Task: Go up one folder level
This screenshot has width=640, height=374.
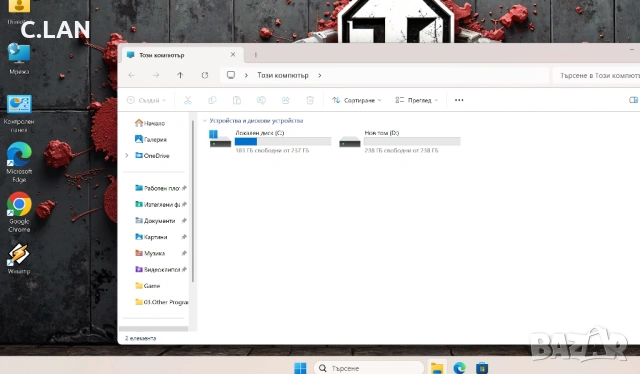Action: pos(180,75)
